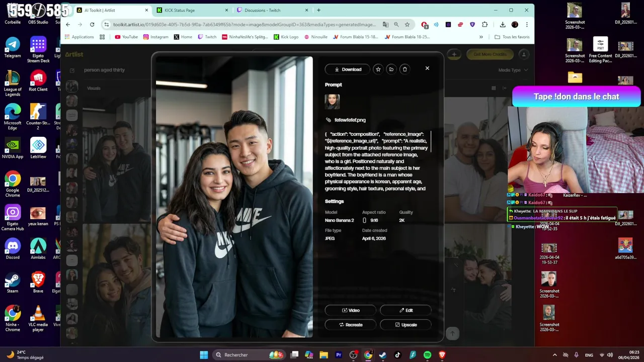644x362 pixels.
Task: Open Premiere Pro from taskbar
Action: pyautogui.click(x=339, y=355)
